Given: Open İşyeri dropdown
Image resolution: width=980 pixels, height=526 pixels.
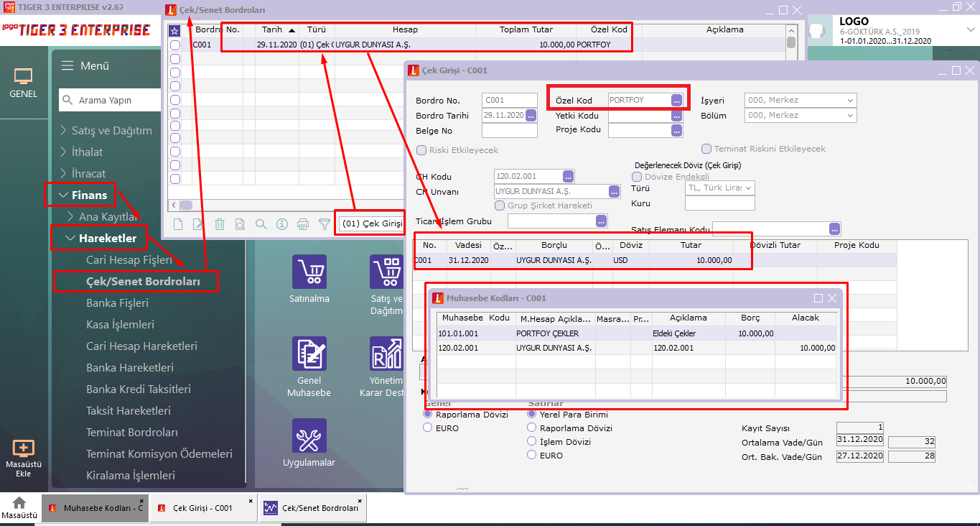Looking at the screenshot, I should pyautogui.click(x=801, y=101).
